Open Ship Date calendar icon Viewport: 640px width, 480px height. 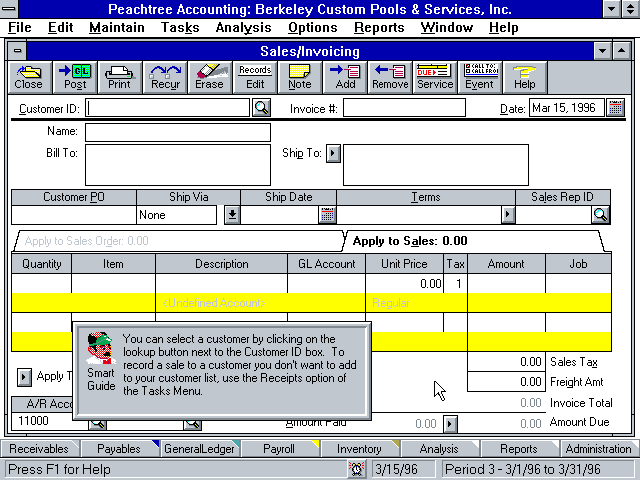point(327,215)
